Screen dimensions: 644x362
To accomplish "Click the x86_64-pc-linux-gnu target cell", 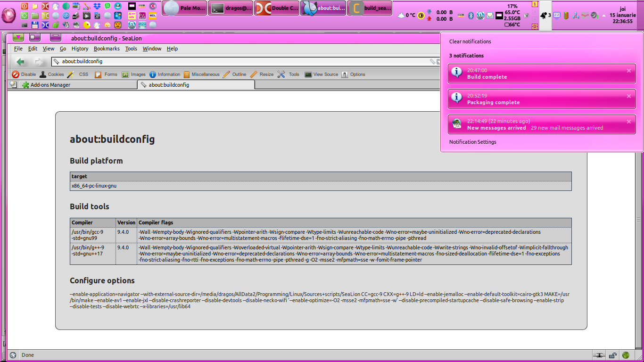I will coord(321,186).
